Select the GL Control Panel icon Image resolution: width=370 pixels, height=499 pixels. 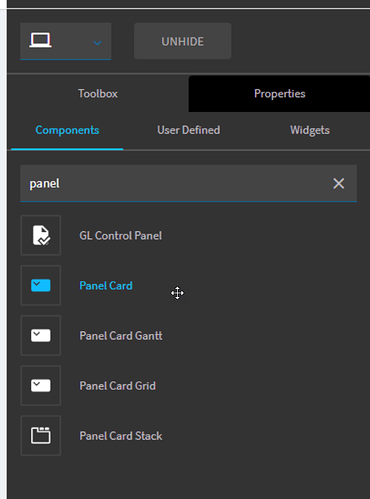(41, 235)
